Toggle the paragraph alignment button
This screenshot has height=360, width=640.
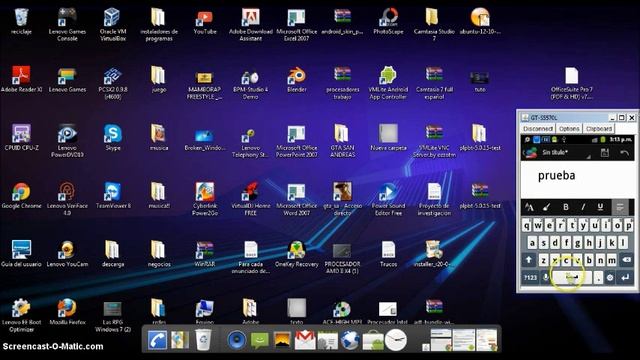[620, 207]
